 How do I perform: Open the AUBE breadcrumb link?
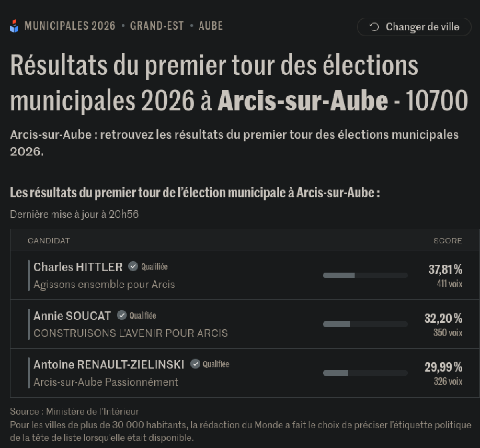[211, 26]
